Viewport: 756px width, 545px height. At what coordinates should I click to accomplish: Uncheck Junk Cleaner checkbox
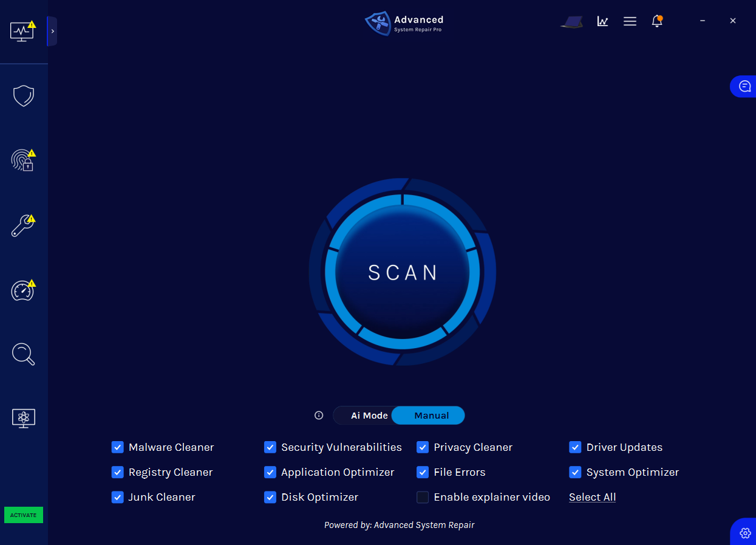118,497
